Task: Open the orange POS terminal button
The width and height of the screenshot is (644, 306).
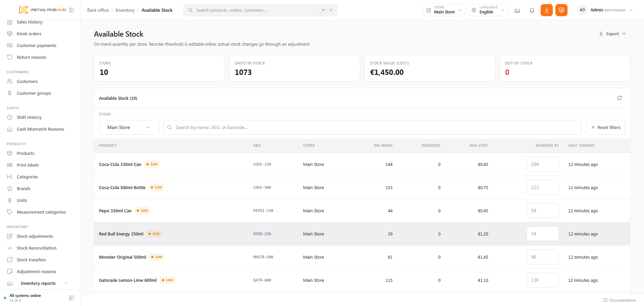Action: point(561,10)
